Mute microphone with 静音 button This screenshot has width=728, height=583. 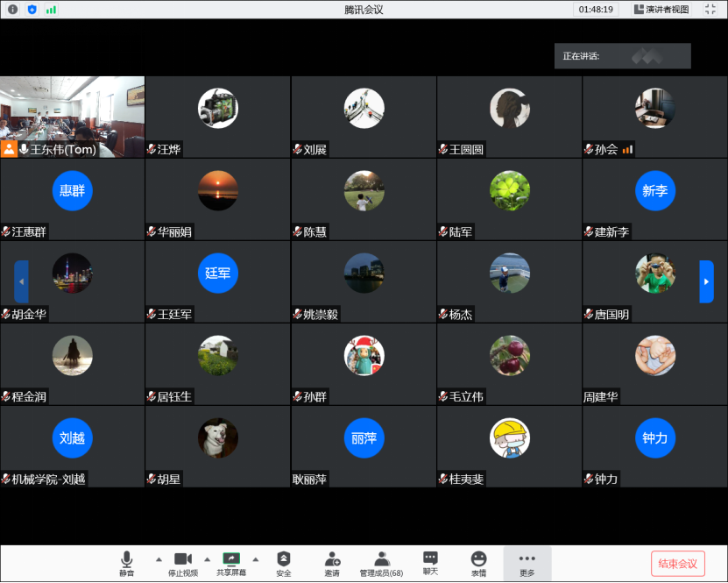[127, 563]
